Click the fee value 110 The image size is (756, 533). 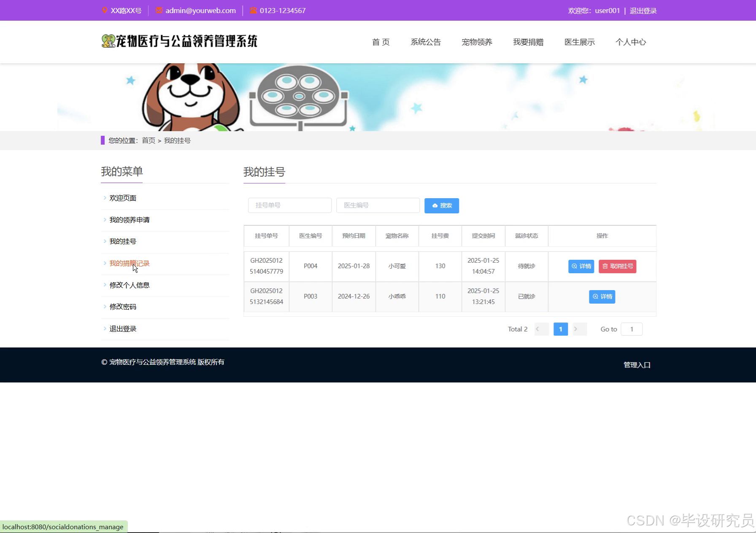(440, 296)
